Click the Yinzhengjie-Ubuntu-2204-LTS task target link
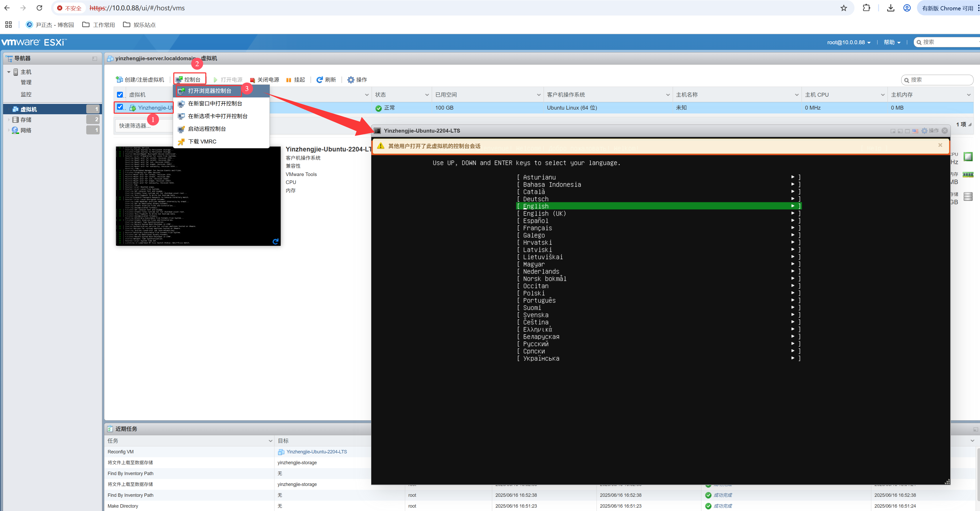980x511 pixels. pyautogui.click(x=317, y=452)
